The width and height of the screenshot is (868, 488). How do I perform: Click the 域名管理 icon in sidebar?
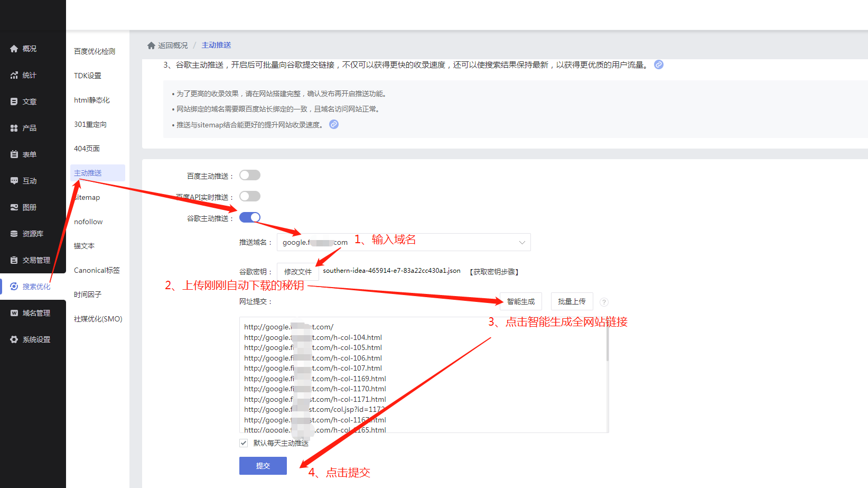click(14, 313)
